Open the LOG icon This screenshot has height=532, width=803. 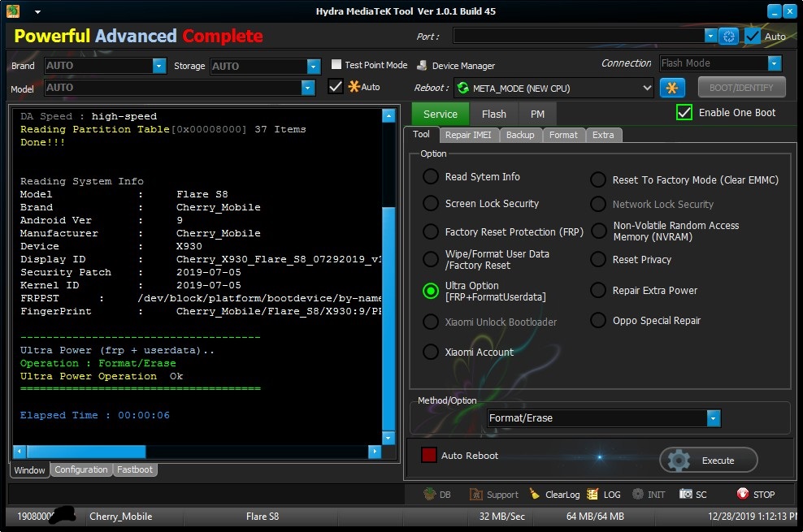[x=592, y=494]
